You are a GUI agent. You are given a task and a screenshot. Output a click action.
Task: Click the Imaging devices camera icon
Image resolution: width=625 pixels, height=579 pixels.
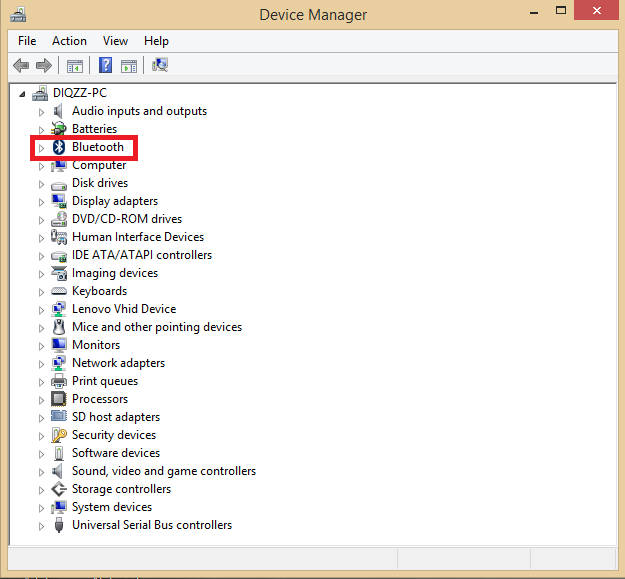click(x=59, y=273)
